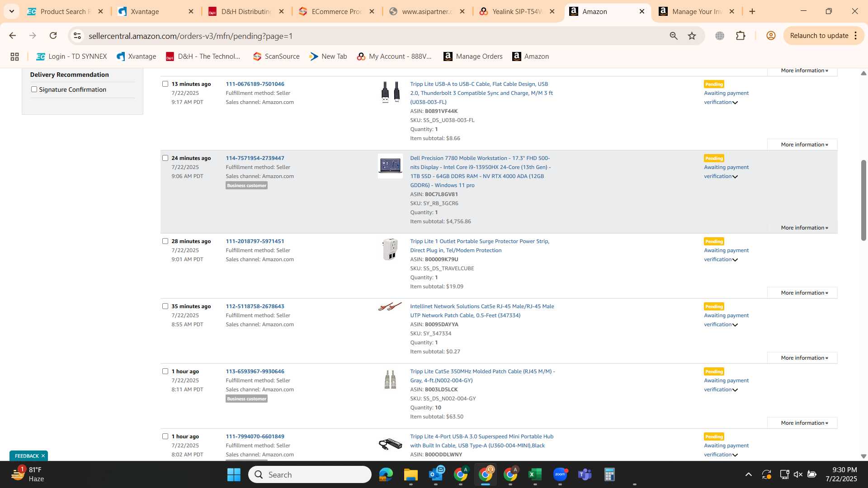868x488 pixels.
Task: Open Dell Precision 7780 product link
Action: 480,172
